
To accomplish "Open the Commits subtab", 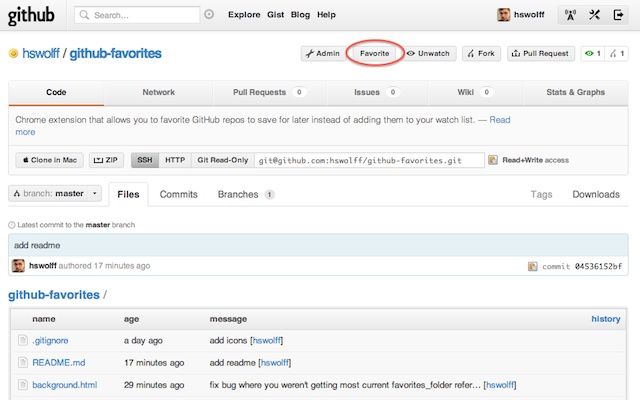I will (178, 194).
